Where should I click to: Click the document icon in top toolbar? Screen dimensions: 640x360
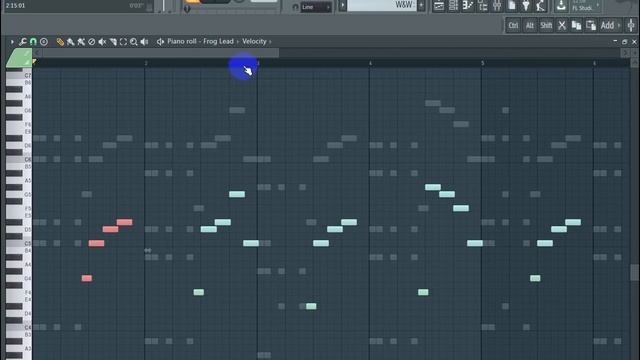pyautogui.click(x=512, y=6)
